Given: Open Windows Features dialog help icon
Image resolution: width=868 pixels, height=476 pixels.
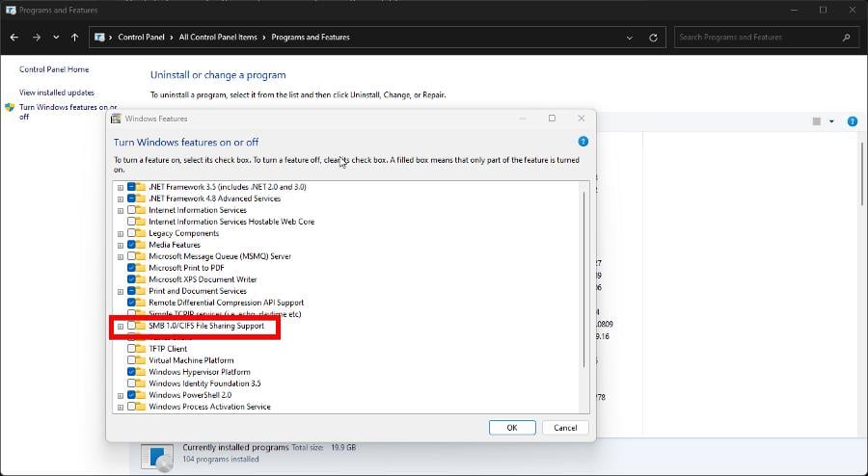Looking at the screenshot, I should (x=583, y=142).
